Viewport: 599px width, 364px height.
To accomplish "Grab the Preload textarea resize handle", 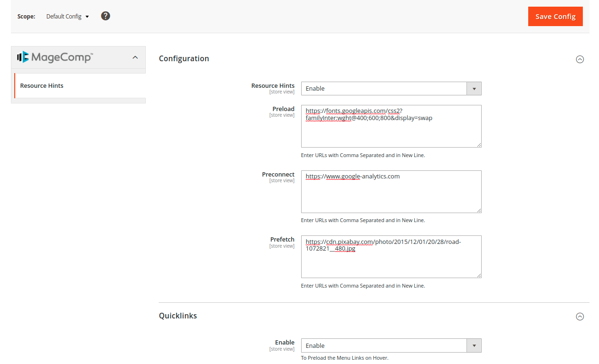I will click(478, 144).
